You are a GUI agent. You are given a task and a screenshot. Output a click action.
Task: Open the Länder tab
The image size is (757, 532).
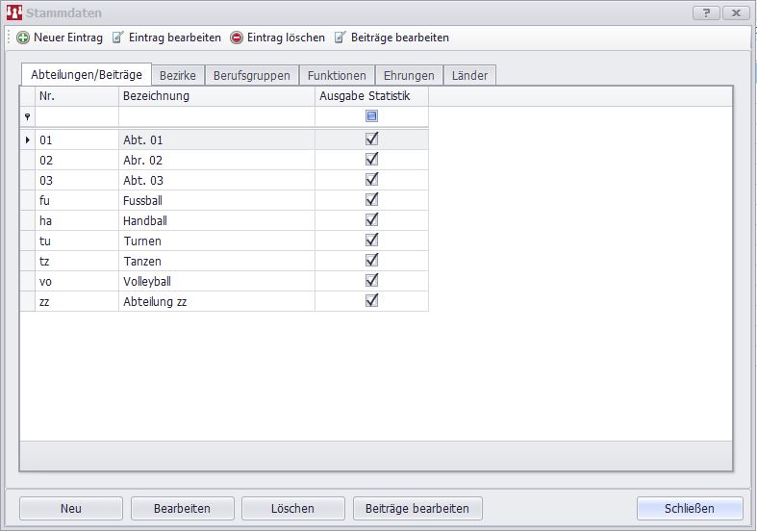[469, 75]
